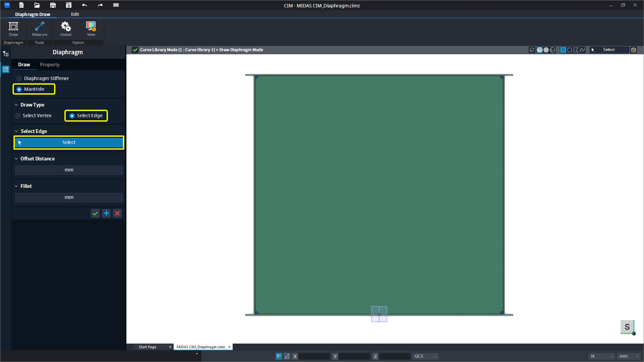Switch to solid shaded display mode
The height and width of the screenshot is (362, 644).
546,50
